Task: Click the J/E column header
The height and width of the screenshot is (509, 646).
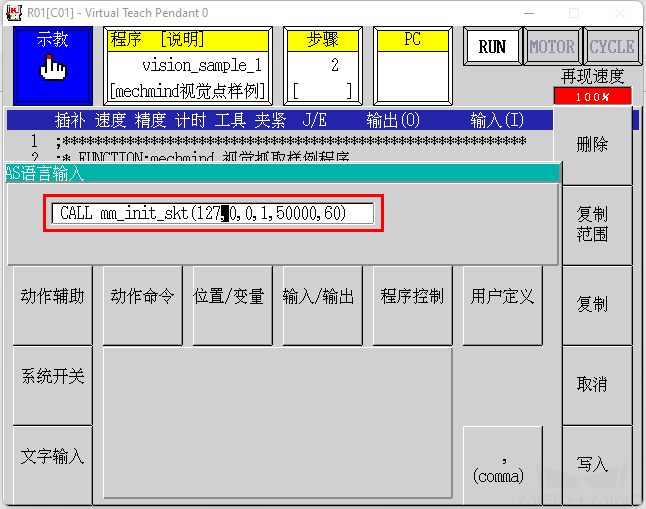Action: coord(315,120)
